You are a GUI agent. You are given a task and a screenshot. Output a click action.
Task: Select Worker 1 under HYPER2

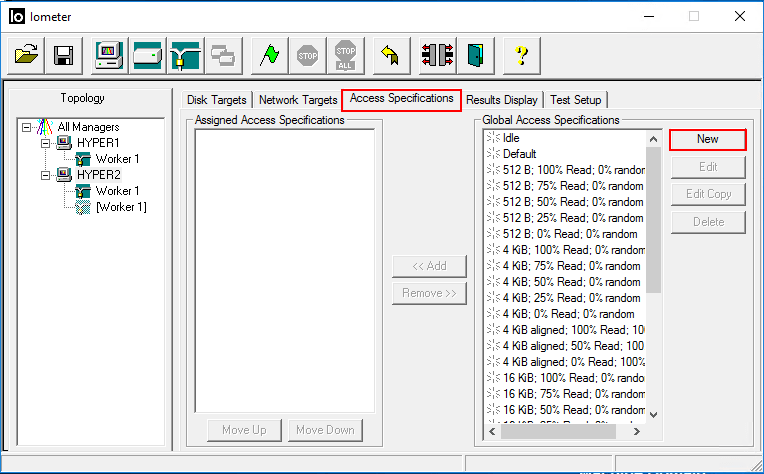point(117,191)
